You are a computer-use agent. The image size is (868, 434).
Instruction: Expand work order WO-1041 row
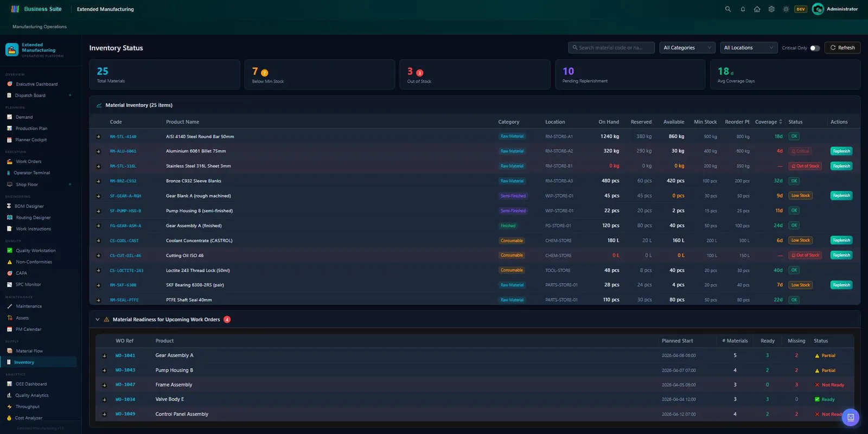104,356
